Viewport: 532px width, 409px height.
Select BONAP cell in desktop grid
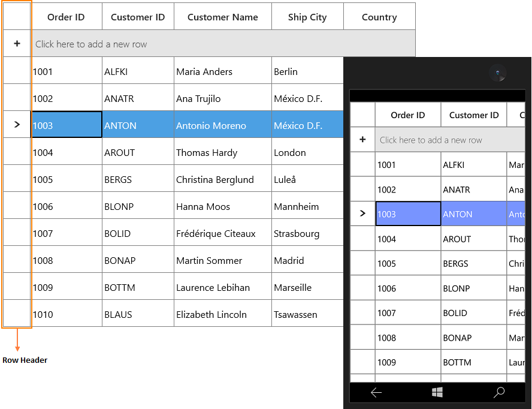(138, 259)
